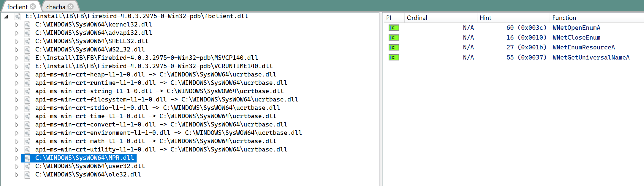Click the file icon next to MSVCP140.dll
This screenshot has width=644, height=186.
coord(27,58)
